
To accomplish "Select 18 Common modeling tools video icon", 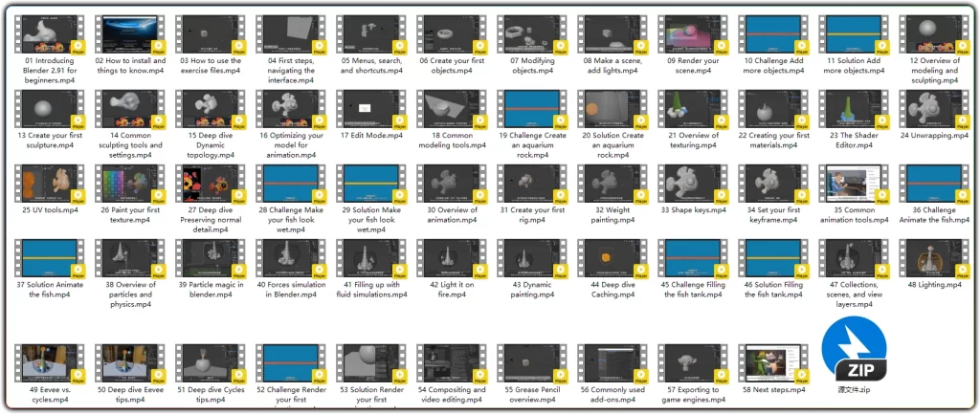I will [x=452, y=109].
